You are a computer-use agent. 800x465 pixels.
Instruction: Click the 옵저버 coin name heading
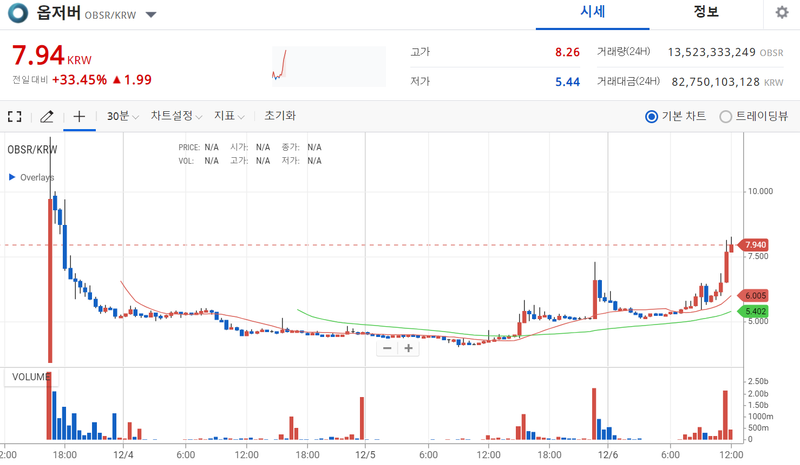point(58,12)
